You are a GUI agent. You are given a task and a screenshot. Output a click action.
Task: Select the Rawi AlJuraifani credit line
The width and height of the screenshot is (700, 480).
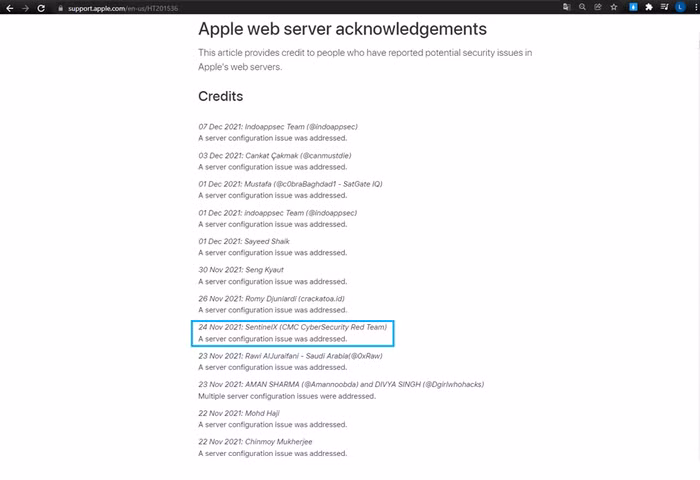click(x=290, y=356)
